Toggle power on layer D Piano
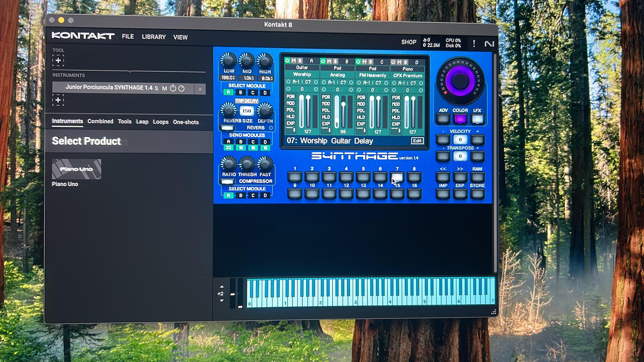 (393, 62)
